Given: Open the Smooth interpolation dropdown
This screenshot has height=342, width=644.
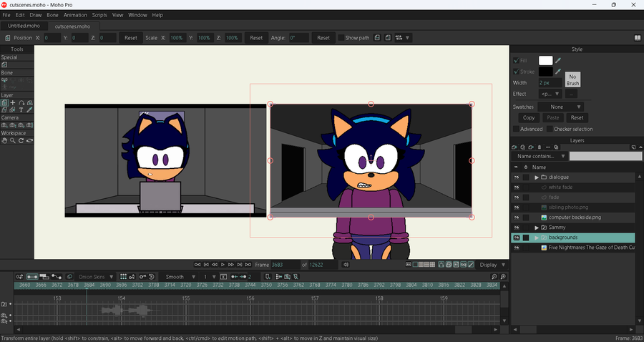Looking at the screenshot, I should (179, 277).
